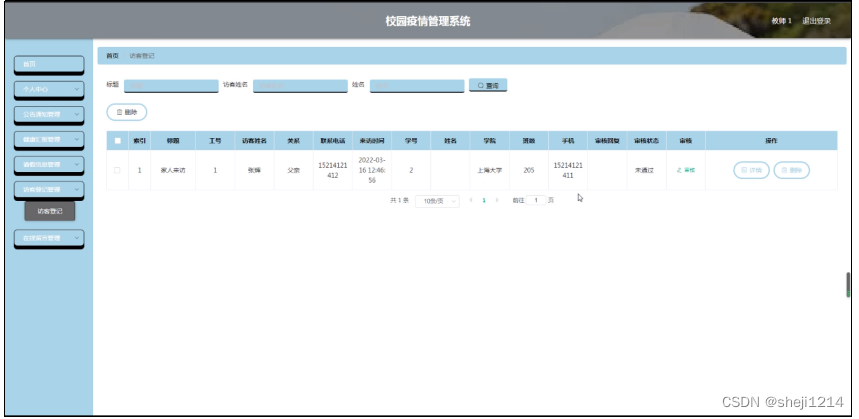The width and height of the screenshot is (859, 419).
Task: Click the 联系电话 column header
Action: coord(333,141)
